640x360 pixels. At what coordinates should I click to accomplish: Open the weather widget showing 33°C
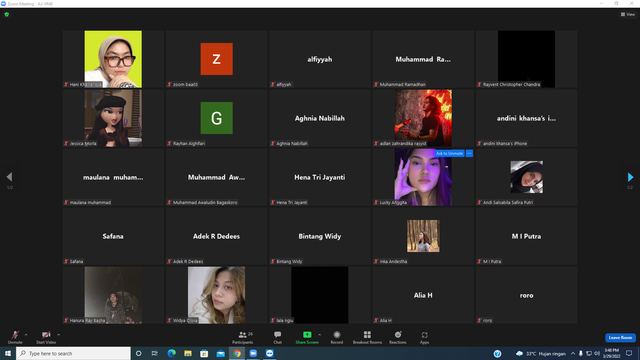tap(541, 353)
